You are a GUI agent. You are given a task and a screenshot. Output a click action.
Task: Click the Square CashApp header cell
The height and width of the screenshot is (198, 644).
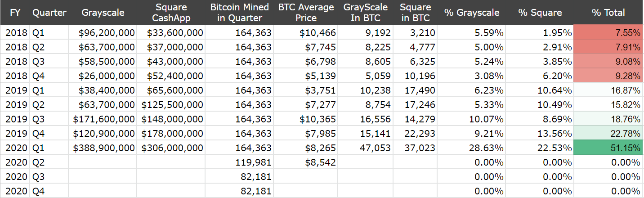point(171,13)
